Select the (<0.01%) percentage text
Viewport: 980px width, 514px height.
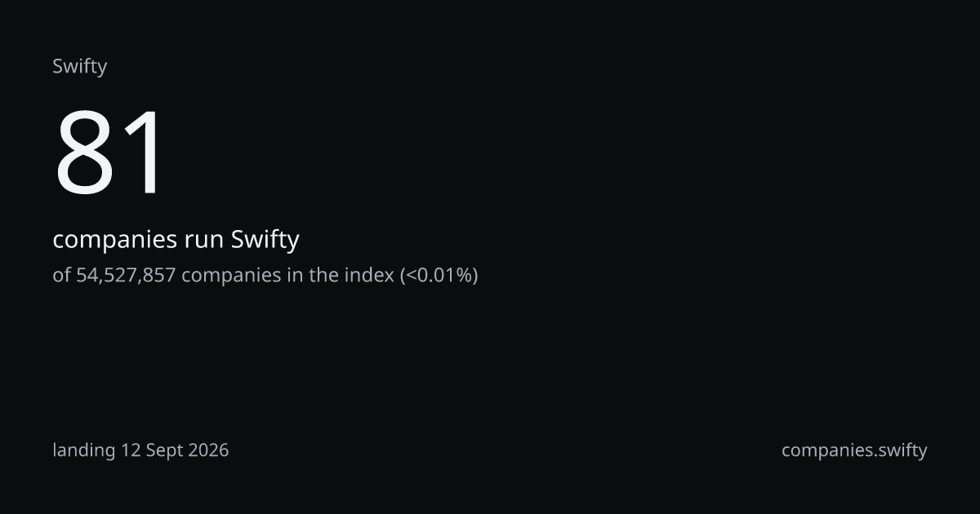(x=439, y=276)
